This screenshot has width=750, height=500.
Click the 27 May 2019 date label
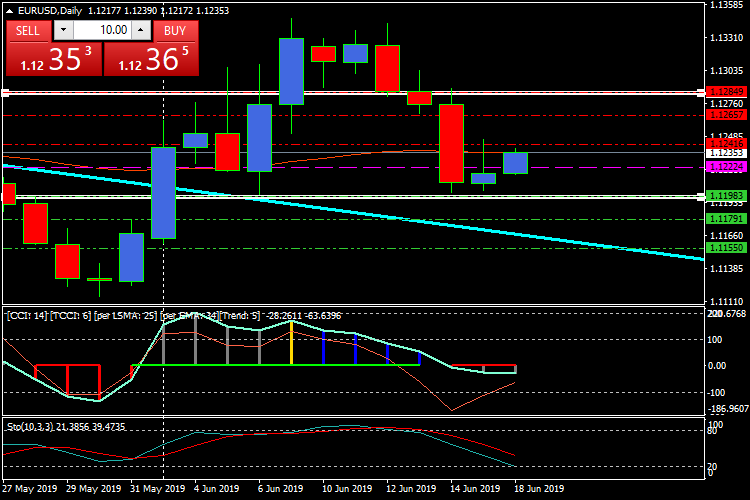(x=30, y=489)
